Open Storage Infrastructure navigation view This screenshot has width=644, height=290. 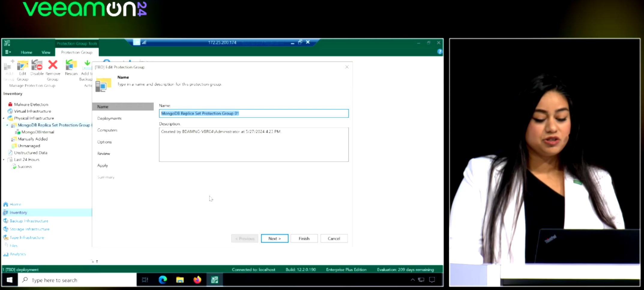29,229
